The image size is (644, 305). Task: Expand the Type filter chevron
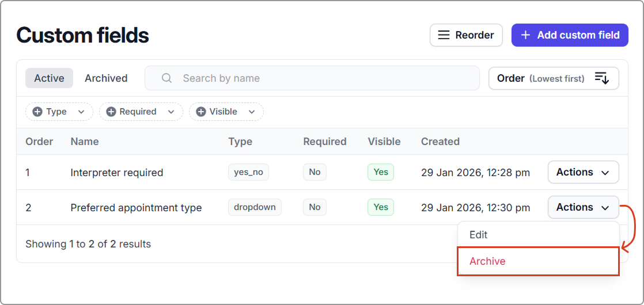tap(81, 112)
